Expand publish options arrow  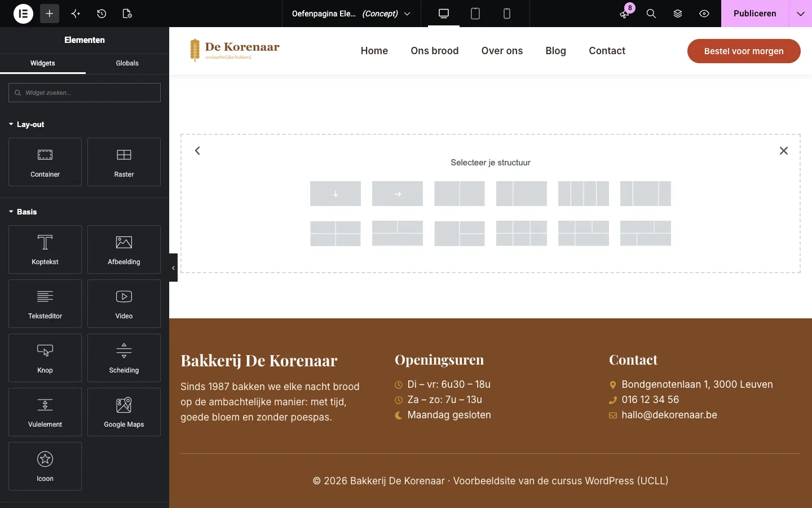click(x=801, y=14)
